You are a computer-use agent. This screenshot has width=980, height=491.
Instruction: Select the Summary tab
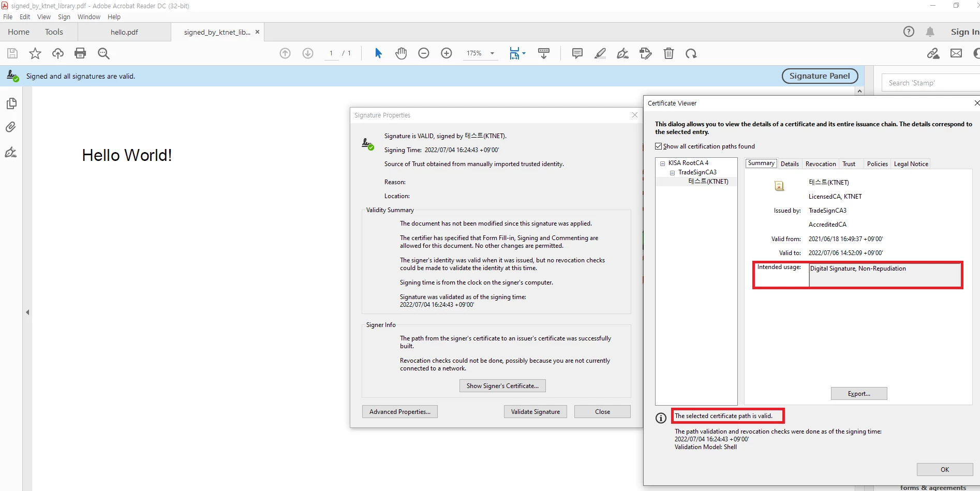pyautogui.click(x=761, y=163)
